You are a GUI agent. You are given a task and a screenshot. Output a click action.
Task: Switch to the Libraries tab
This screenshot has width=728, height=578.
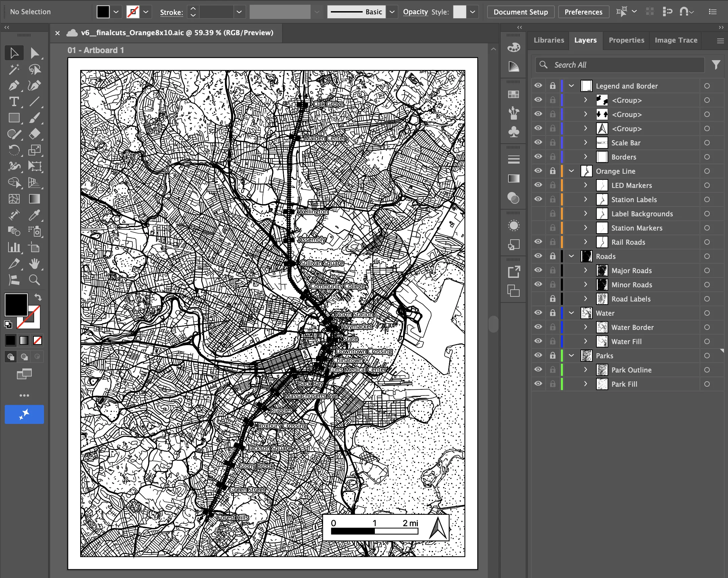(549, 40)
